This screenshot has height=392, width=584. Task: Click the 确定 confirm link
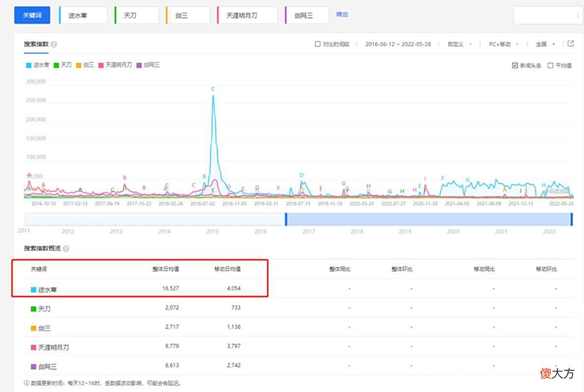[x=342, y=15]
